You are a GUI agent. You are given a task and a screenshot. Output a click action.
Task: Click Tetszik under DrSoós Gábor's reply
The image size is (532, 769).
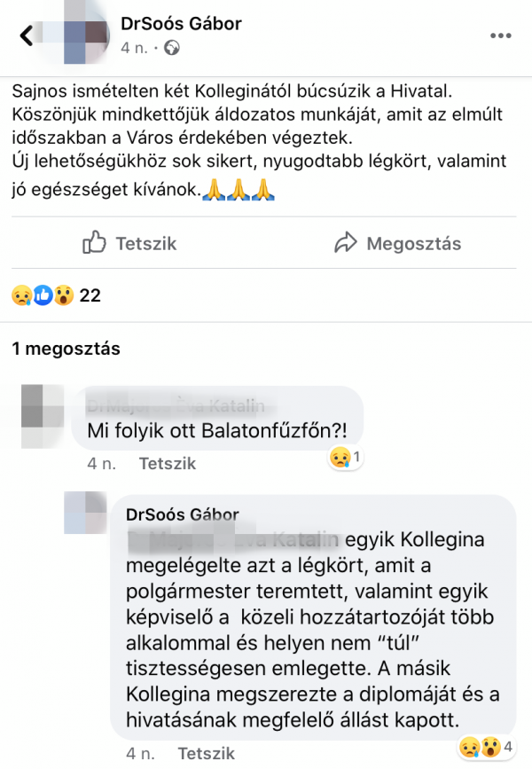(206, 753)
